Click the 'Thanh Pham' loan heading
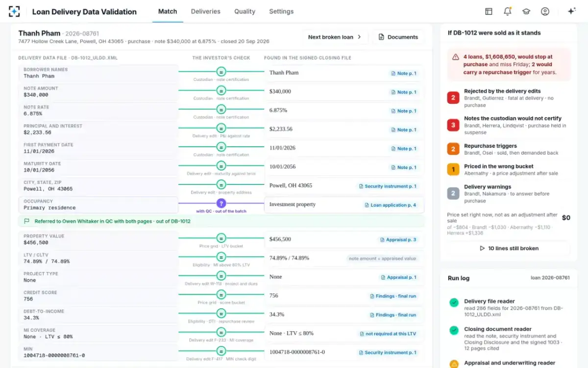This screenshot has width=588, height=368. 39,33
